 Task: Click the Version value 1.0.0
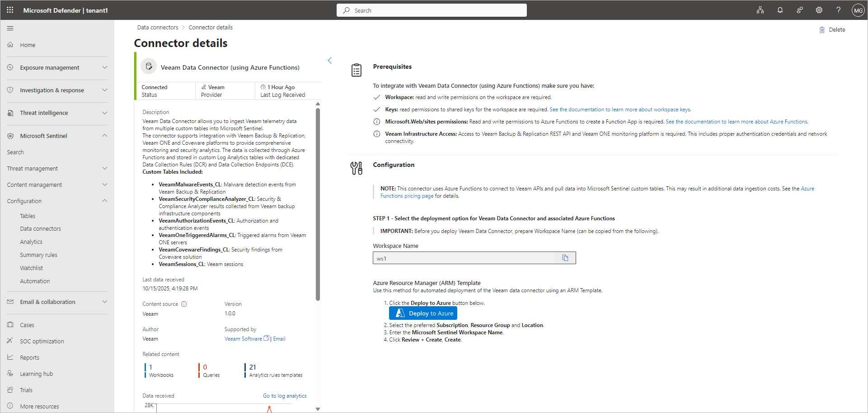pyautogui.click(x=230, y=313)
